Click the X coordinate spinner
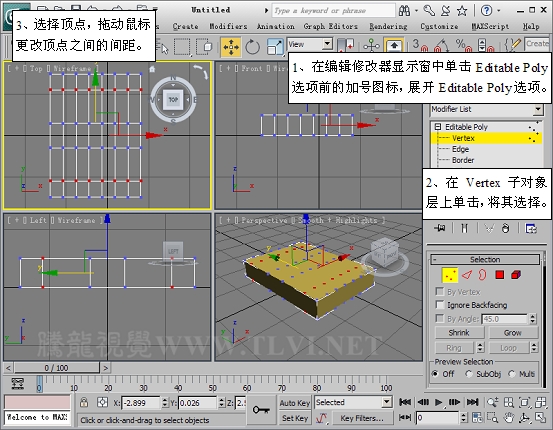Image resolution: width=553 pixels, height=430 pixels. (x=165, y=402)
